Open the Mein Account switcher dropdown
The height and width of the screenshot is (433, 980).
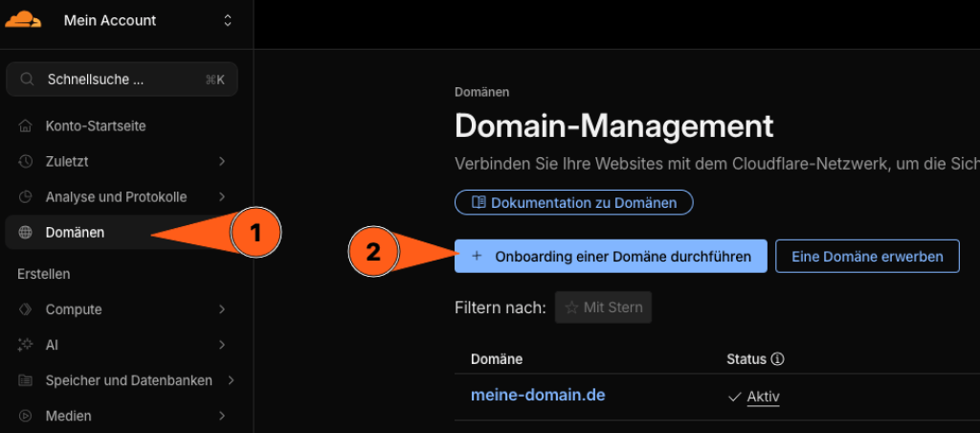[x=227, y=20]
